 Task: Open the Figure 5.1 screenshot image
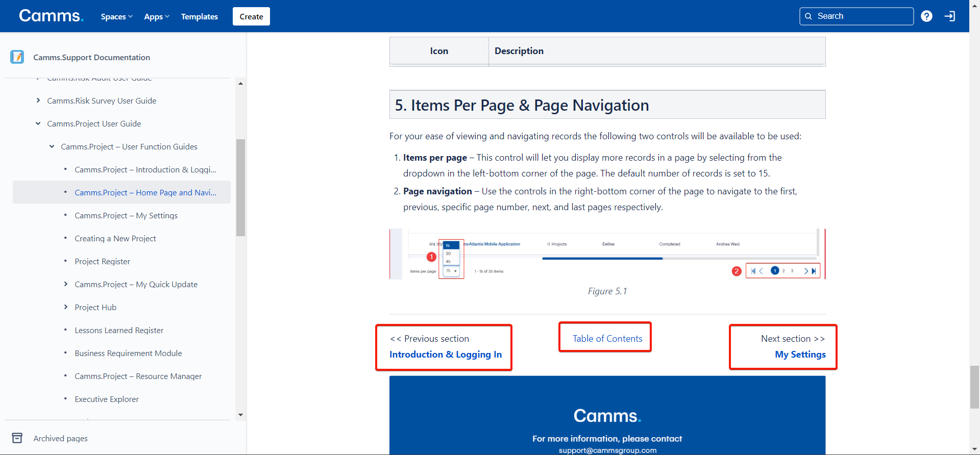tap(607, 254)
